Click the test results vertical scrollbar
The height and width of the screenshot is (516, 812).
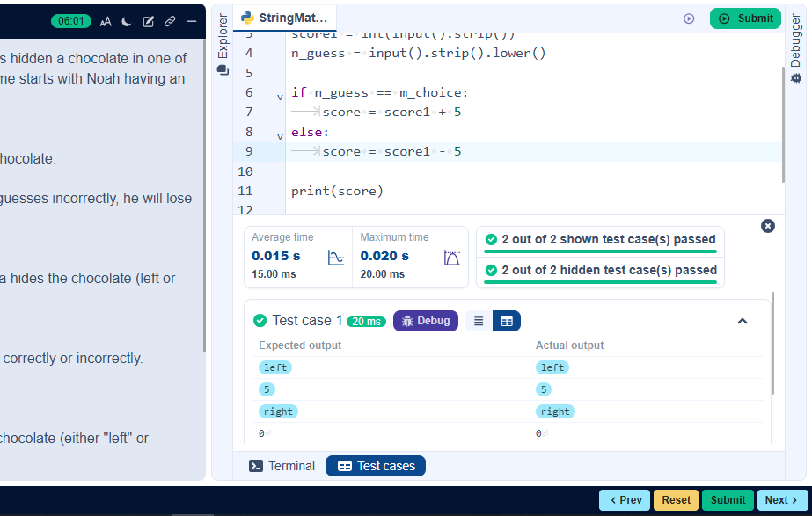[772, 343]
